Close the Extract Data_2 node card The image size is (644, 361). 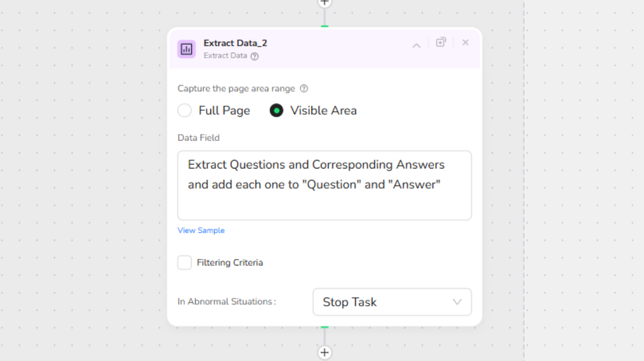pos(465,43)
